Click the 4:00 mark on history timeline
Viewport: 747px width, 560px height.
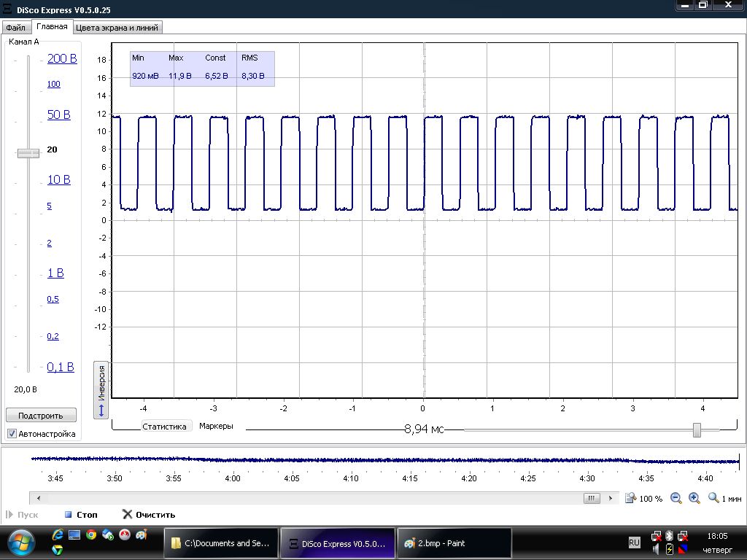pyautogui.click(x=233, y=478)
